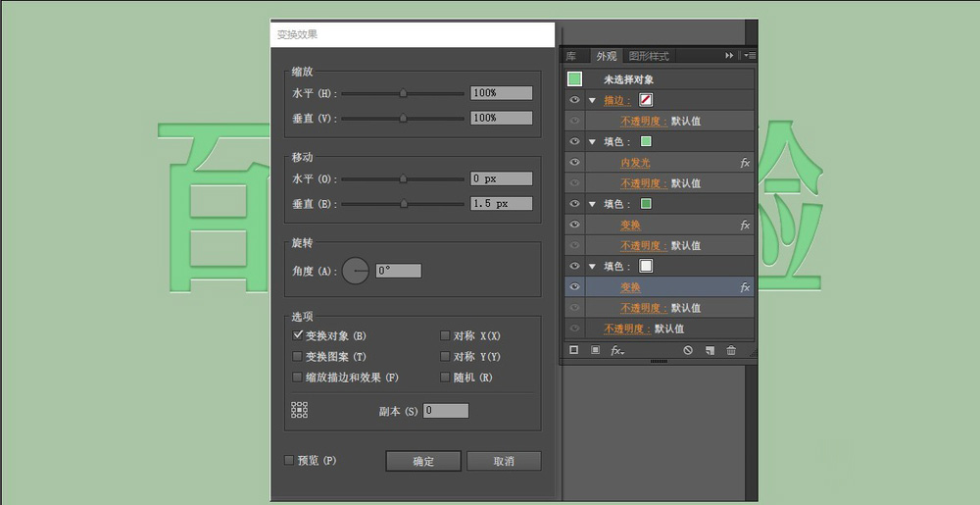Image resolution: width=980 pixels, height=505 pixels.
Task: Click the 描边 none color swatch
Action: [x=646, y=100]
